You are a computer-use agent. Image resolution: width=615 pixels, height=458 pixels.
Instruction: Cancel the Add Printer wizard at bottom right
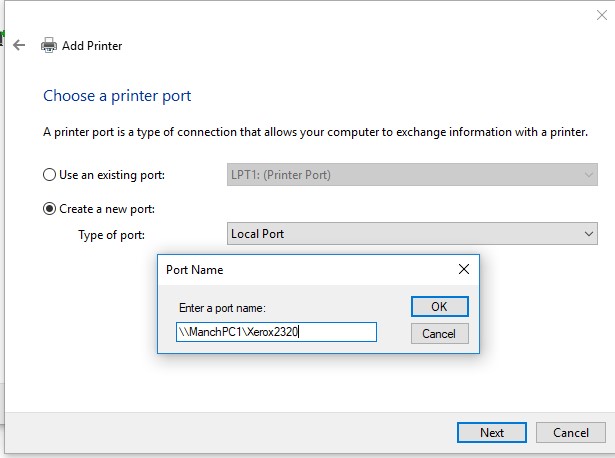pyautogui.click(x=570, y=432)
